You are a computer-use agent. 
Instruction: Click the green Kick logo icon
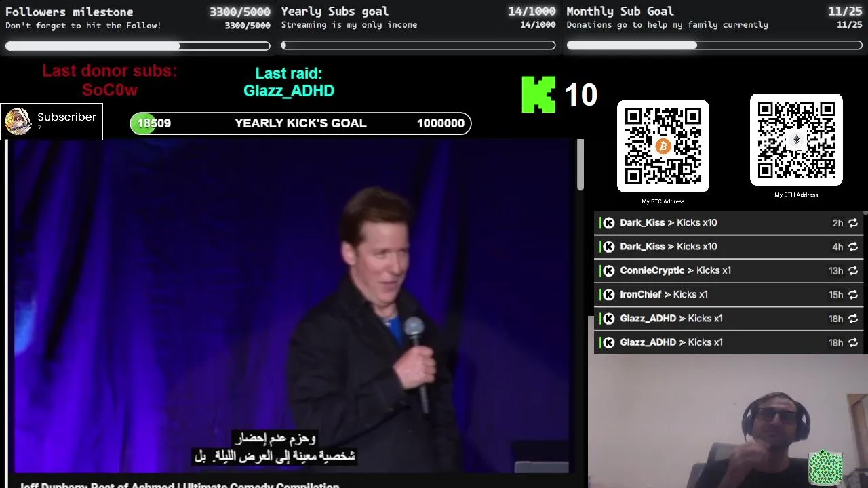click(538, 94)
